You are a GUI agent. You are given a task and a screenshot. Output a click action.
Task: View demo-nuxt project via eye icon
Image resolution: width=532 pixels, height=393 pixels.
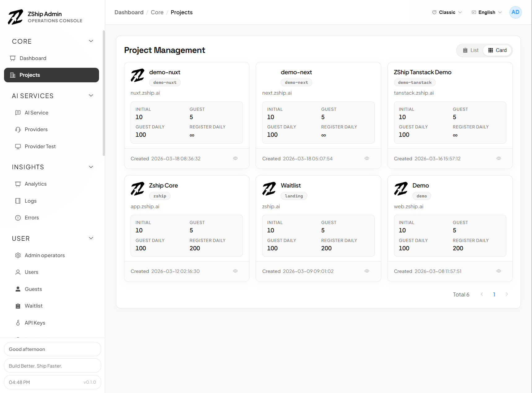click(x=235, y=158)
